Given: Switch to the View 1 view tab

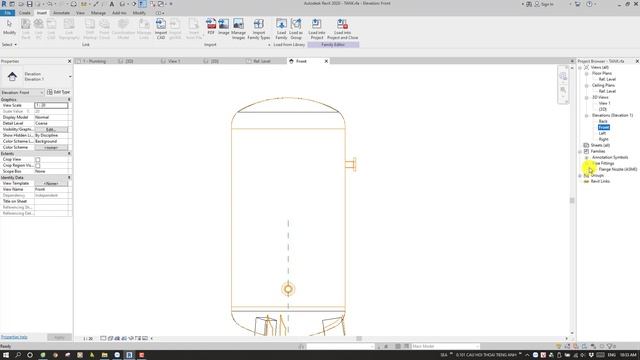Looking at the screenshot, I should pos(174,61).
